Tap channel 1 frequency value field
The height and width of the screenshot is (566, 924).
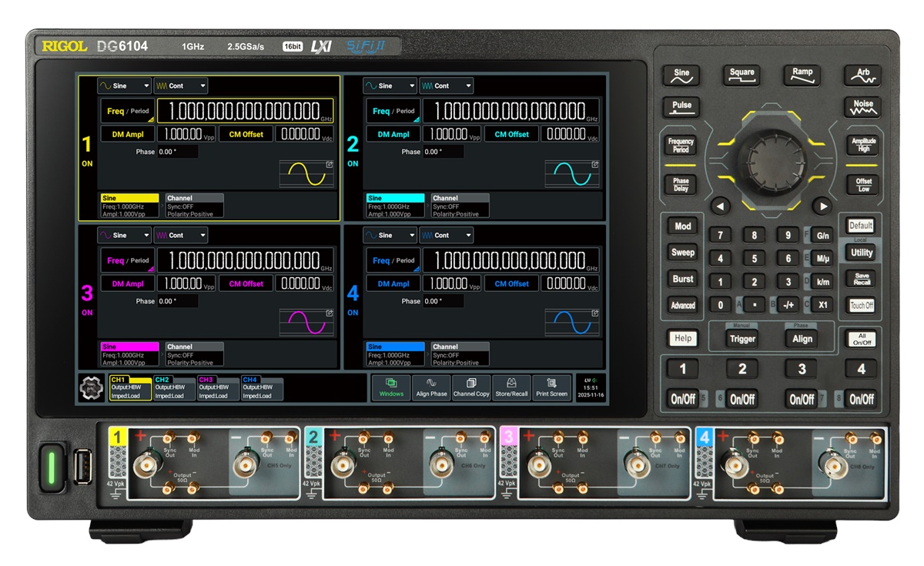(245, 110)
